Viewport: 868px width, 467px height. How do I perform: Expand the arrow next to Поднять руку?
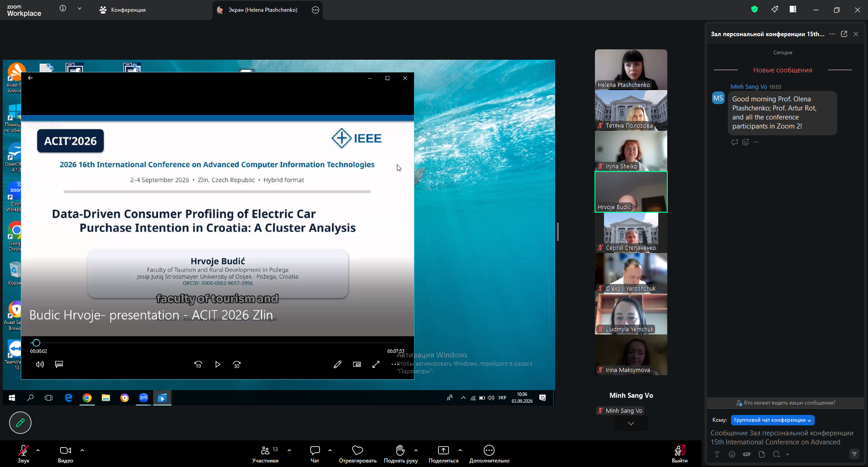click(416, 450)
